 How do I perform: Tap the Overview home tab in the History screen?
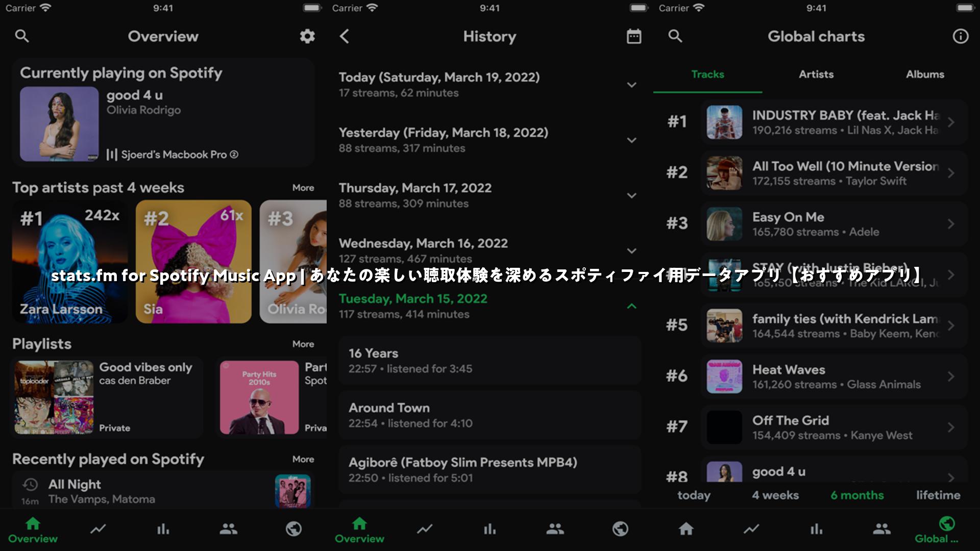(359, 530)
